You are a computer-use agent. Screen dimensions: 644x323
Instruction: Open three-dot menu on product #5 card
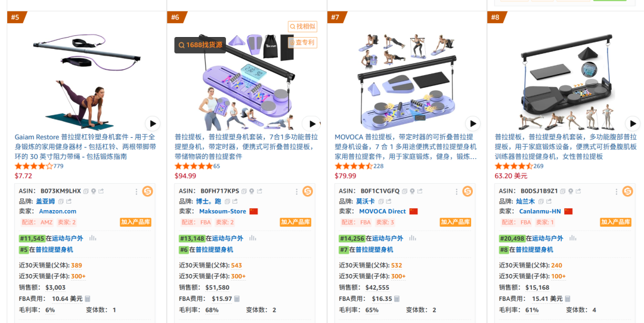tap(137, 191)
